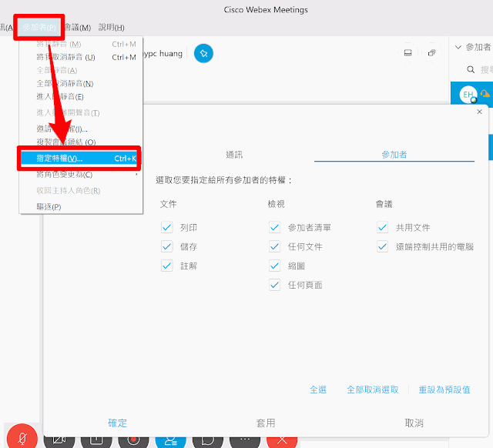Toggle the 縮圖 checkbox
493x448 pixels.
(x=274, y=266)
